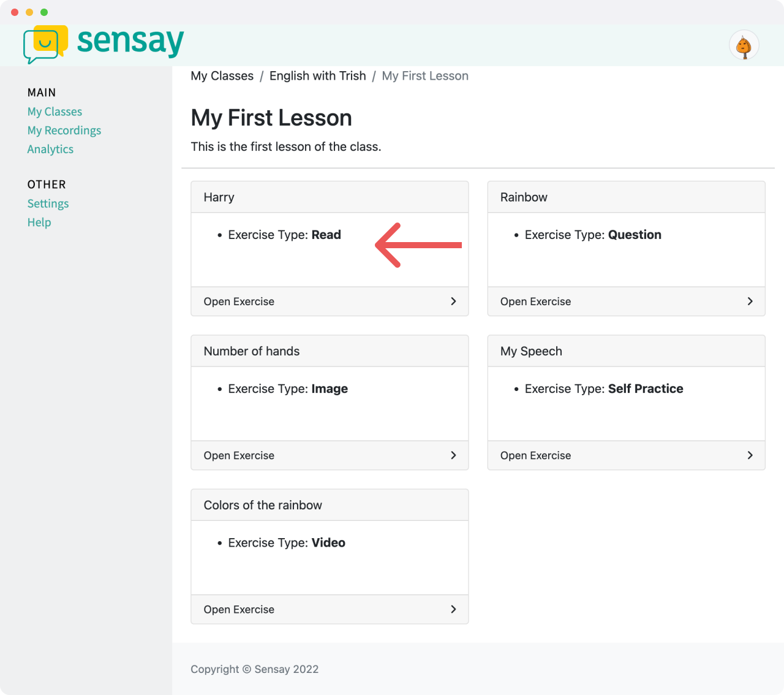Open Analytics from the sidebar
784x695 pixels.
(x=50, y=149)
